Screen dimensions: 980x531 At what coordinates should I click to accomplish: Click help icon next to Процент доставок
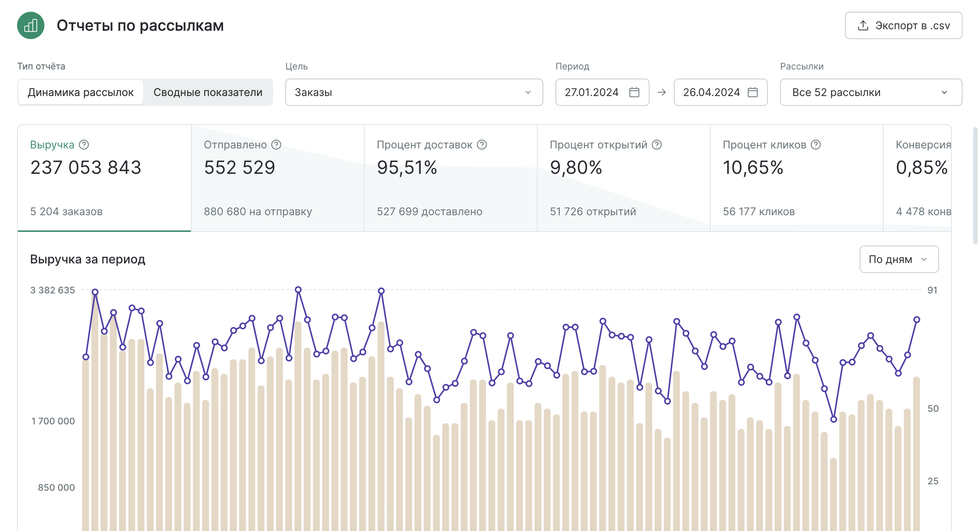[481, 145]
